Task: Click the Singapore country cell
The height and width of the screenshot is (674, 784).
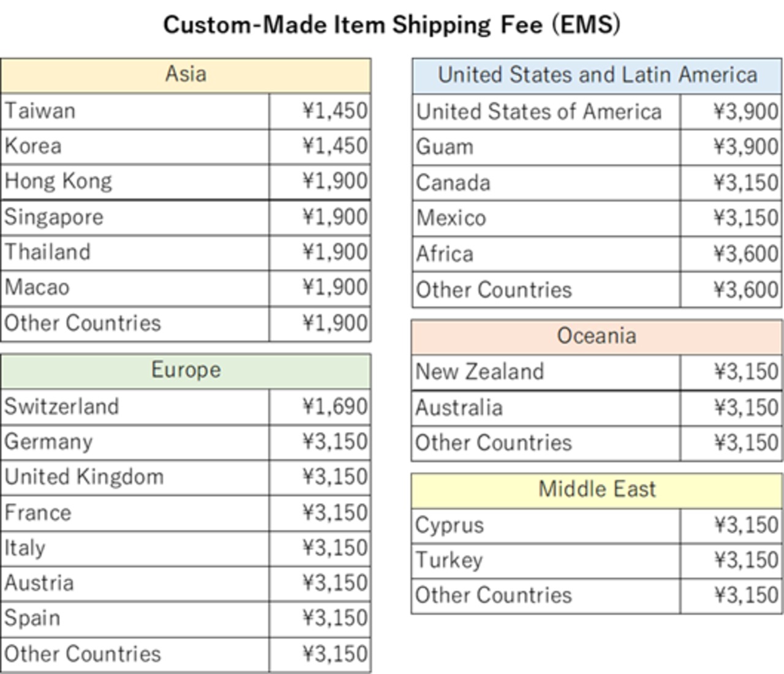Action: tap(135, 217)
